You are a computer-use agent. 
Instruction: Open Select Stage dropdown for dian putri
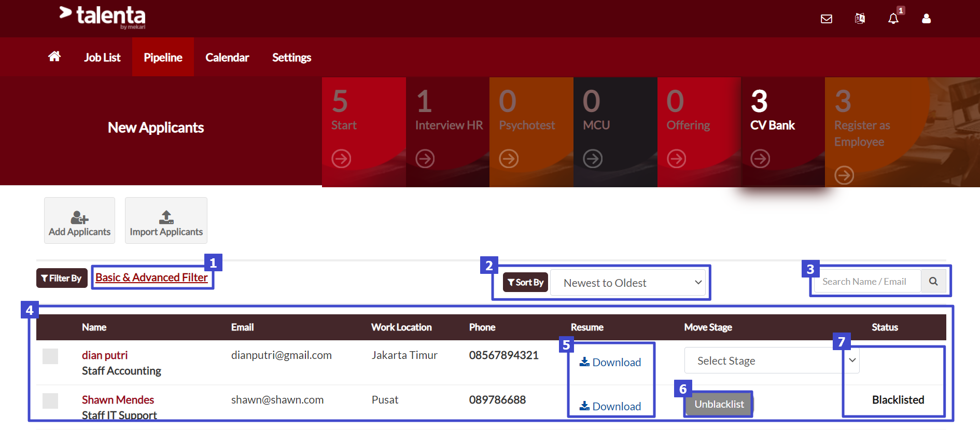pyautogui.click(x=772, y=360)
